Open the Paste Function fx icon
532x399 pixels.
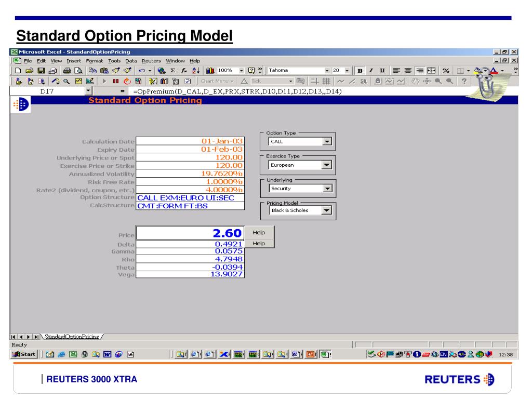tap(184, 70)
